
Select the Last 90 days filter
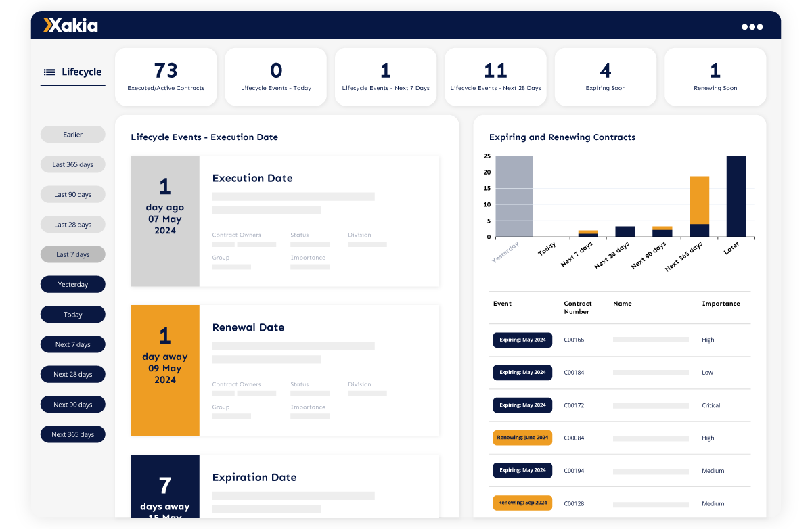(x=73, y=195)
